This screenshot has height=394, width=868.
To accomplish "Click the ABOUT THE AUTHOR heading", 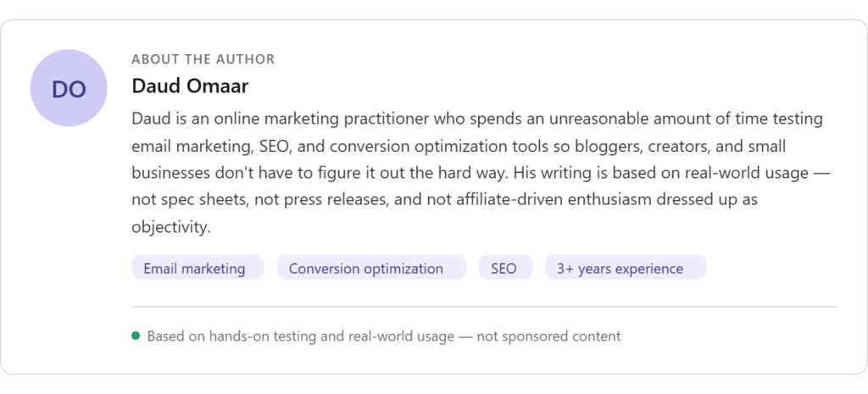I will pos(203,59).
